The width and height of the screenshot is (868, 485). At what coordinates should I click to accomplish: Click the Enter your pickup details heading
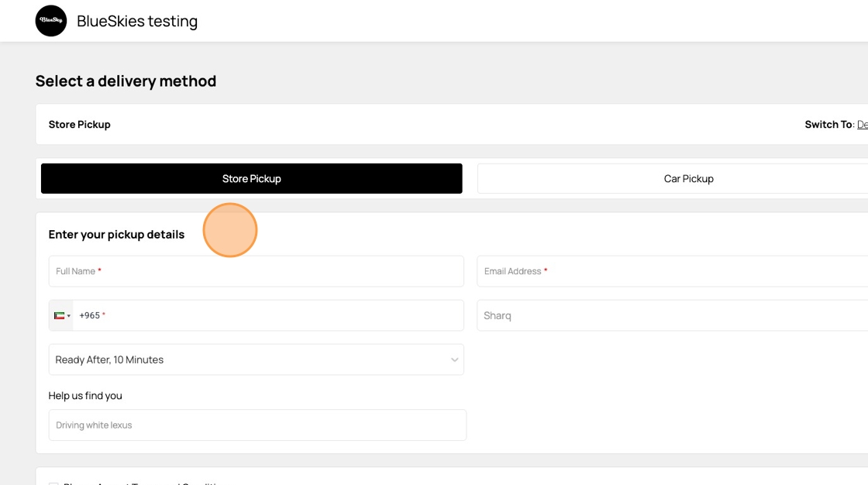116,235
